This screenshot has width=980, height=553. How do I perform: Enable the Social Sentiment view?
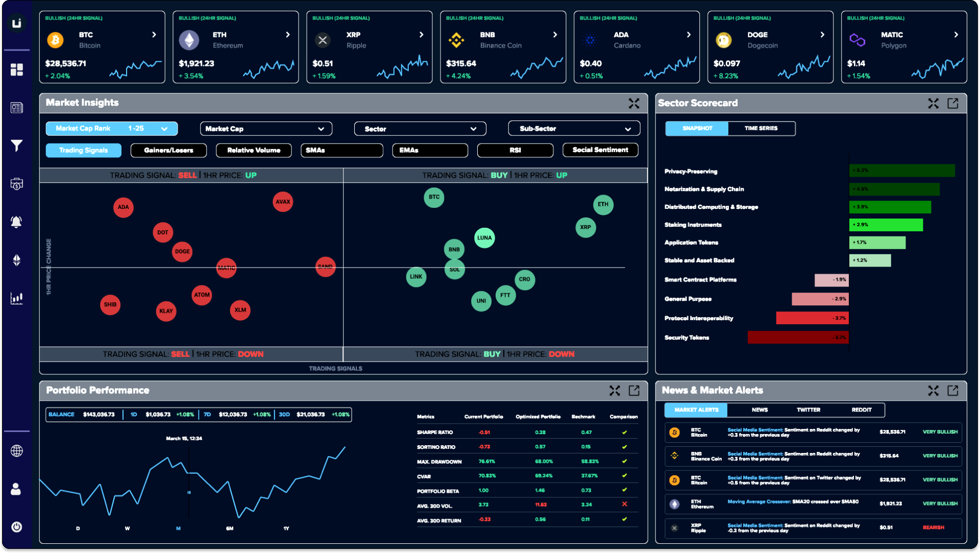tap(600, 150)
